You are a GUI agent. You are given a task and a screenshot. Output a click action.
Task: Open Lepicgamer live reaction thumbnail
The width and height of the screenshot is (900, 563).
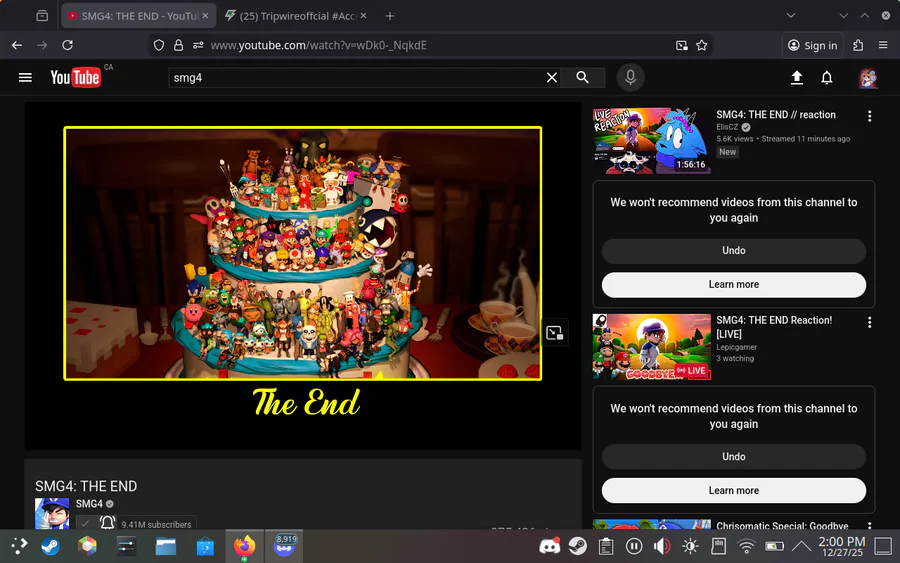point(651,347)
